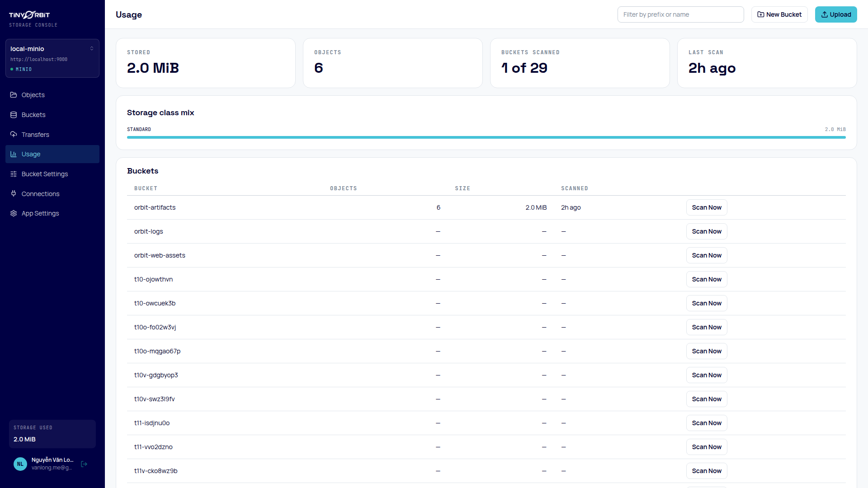Open Bucket Settings page

[52, 174]
